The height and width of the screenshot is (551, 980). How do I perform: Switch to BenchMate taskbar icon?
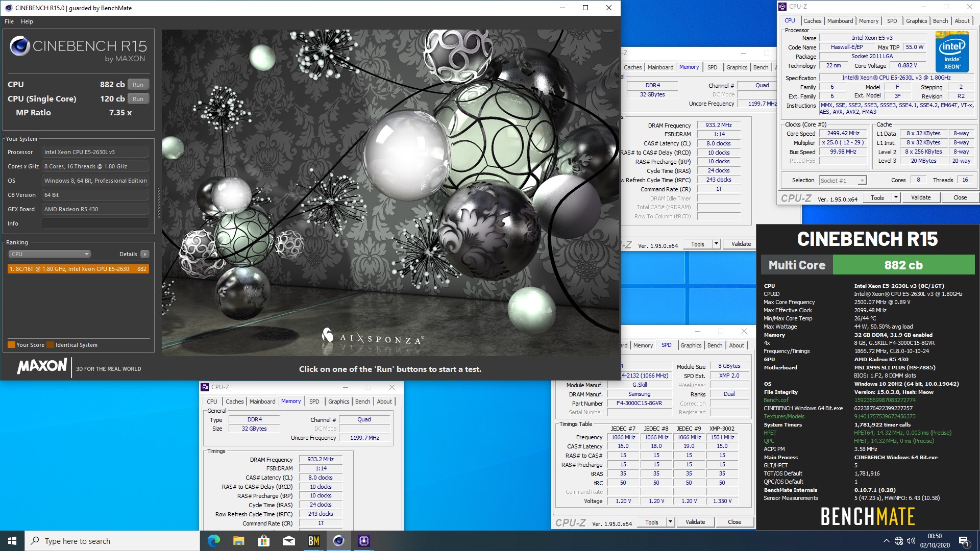(313, 541)
